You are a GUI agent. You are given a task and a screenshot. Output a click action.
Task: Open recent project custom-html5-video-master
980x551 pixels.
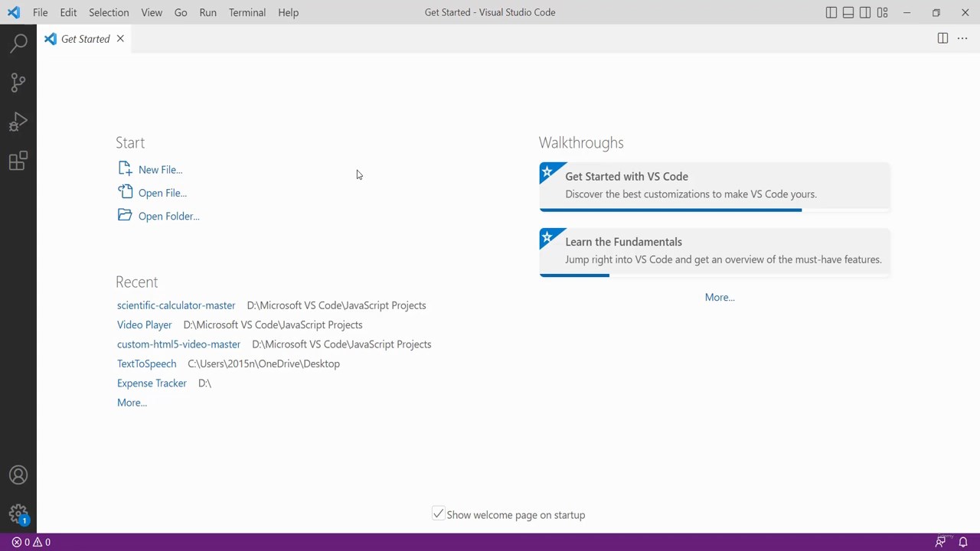pyautogui.click(x=178, y=344)
